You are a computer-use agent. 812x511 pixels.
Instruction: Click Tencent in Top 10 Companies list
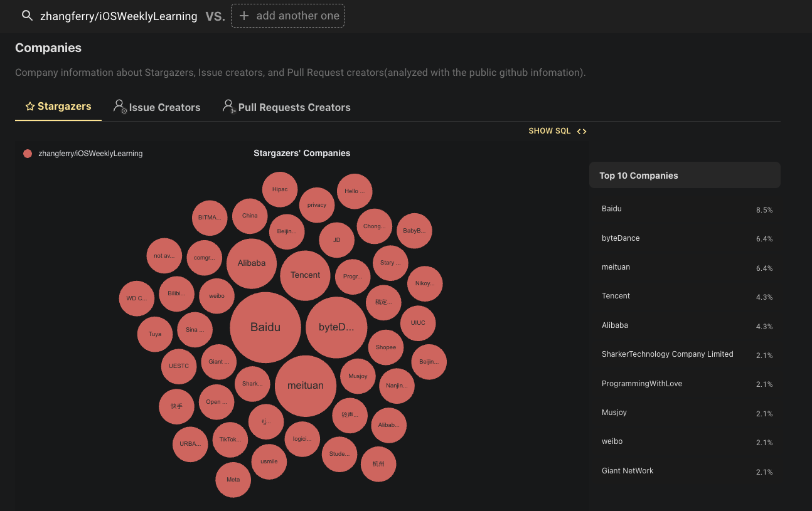tap(616, 296)
